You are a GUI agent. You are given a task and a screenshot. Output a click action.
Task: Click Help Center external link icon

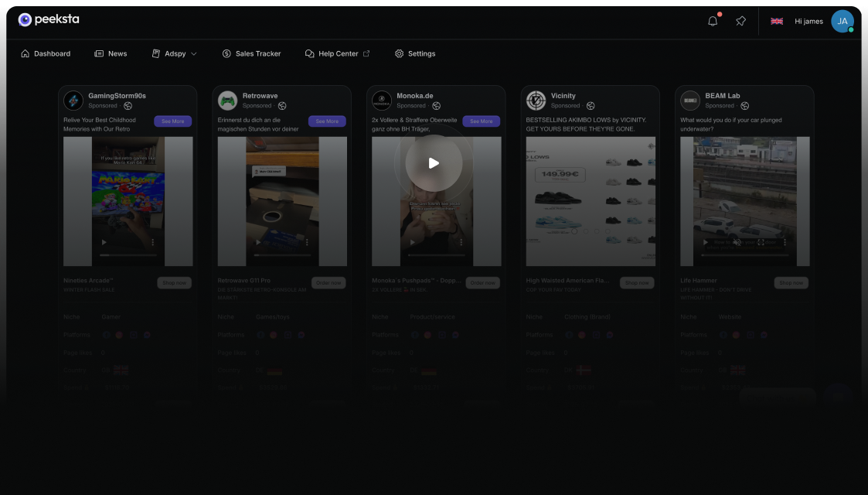pyautogui.click(x=366, y=53)
